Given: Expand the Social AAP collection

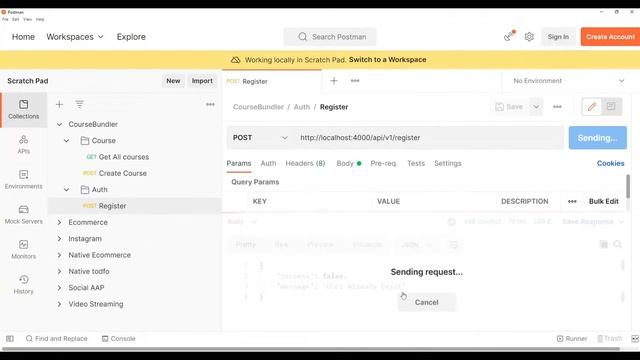Looking at the screenshot, I should coord(60,287).
